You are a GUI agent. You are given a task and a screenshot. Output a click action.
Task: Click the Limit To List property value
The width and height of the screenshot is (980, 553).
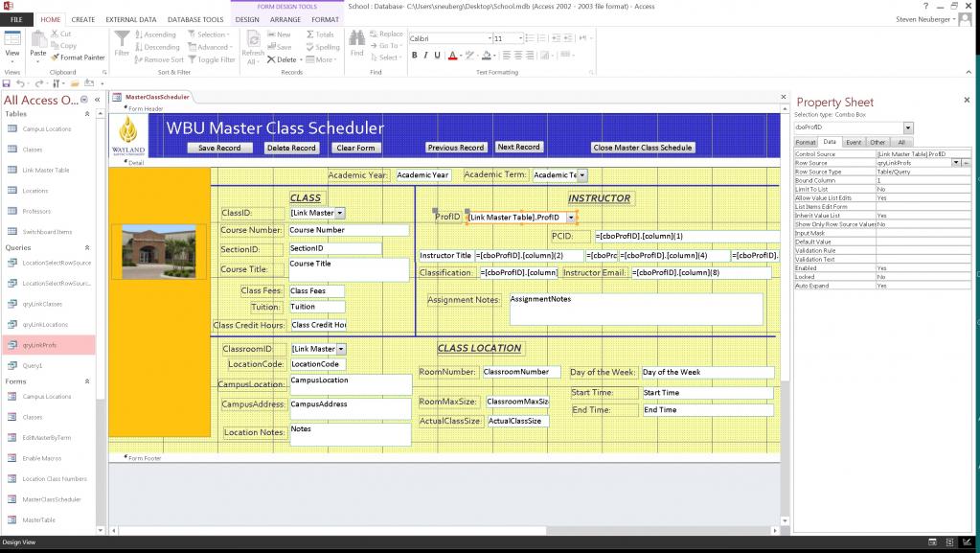(923, 189)
